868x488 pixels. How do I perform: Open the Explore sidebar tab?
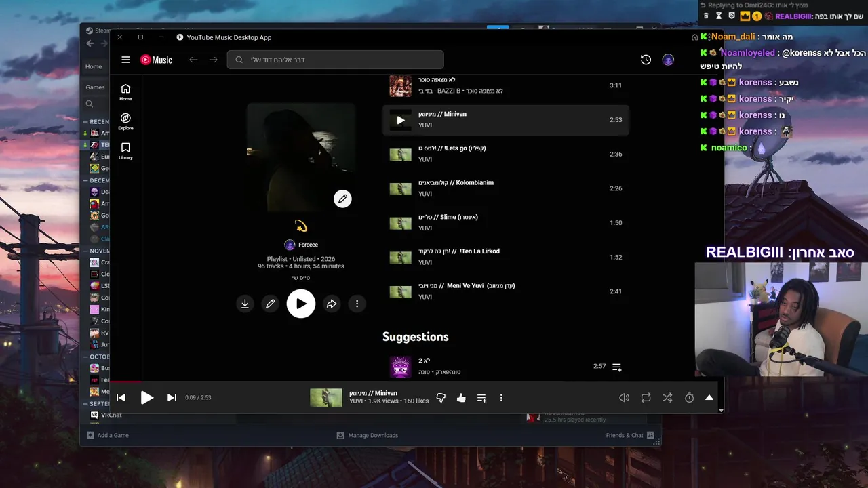(x=125, y=121)
